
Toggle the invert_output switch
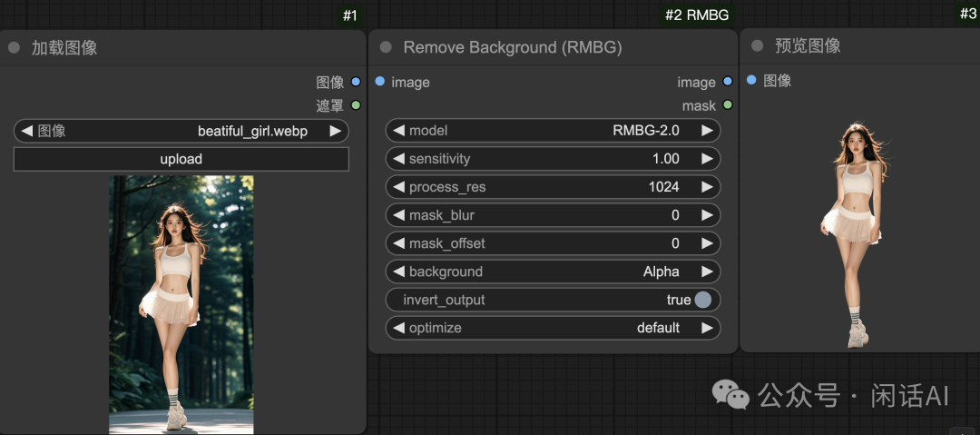(702, 300)
